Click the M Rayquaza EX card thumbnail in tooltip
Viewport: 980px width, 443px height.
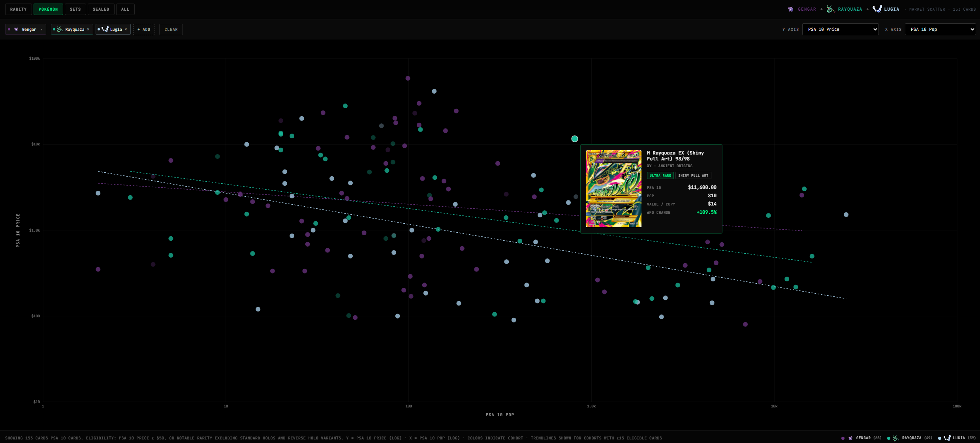coord(613,189)
